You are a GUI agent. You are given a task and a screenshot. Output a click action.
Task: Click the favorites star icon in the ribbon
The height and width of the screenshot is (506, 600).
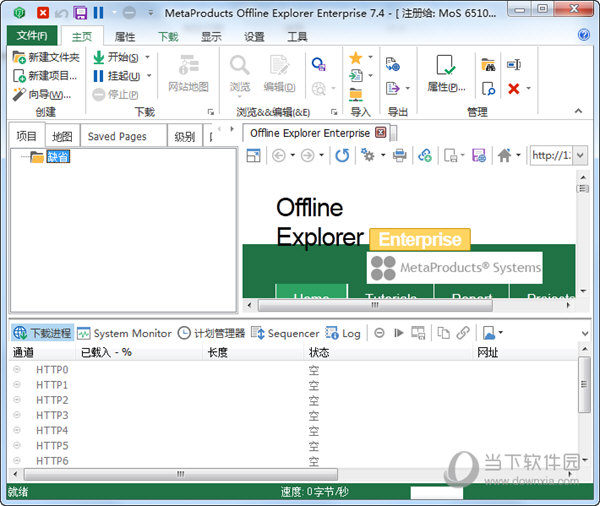click(x=355, y=58)
